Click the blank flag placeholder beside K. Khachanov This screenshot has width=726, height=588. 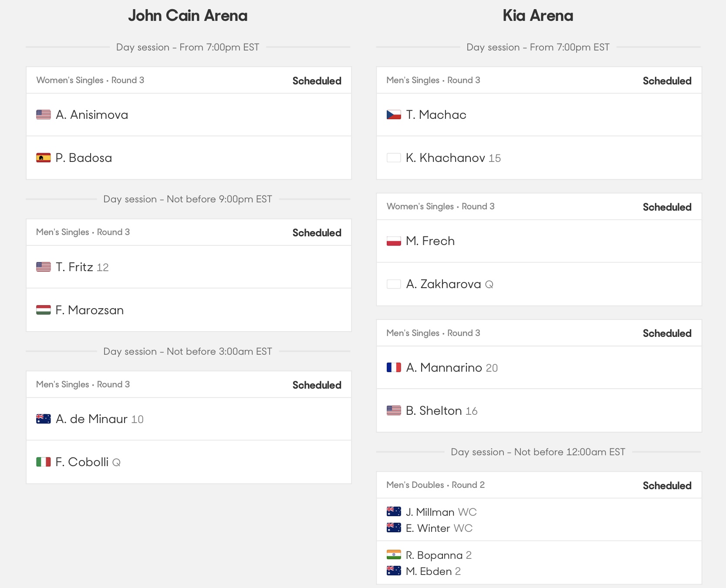click(x=394, y=158)
